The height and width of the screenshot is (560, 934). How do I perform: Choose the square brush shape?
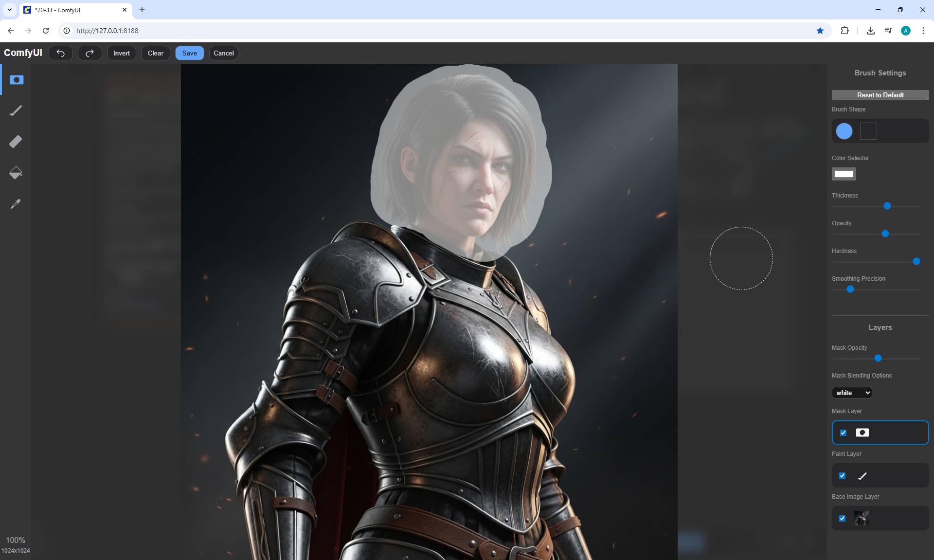(868, 131)
